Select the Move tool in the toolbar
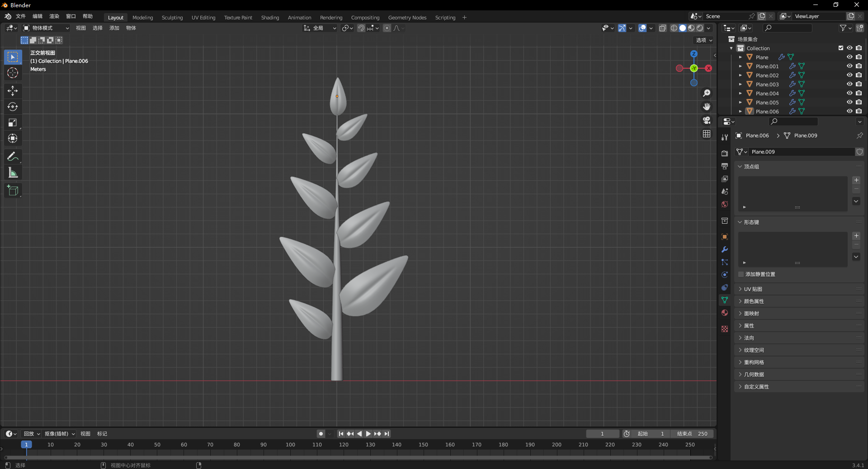This screenshot has width=868, height=469. [x=13, y=91]
